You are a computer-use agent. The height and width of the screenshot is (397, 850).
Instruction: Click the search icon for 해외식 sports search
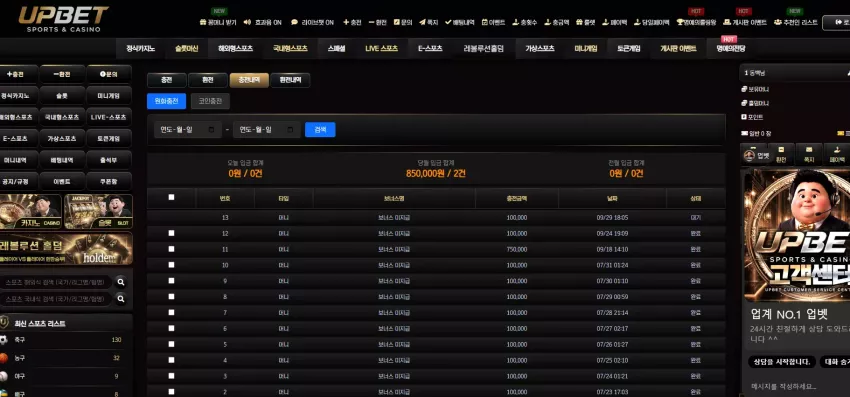click(x=121, y=282)
